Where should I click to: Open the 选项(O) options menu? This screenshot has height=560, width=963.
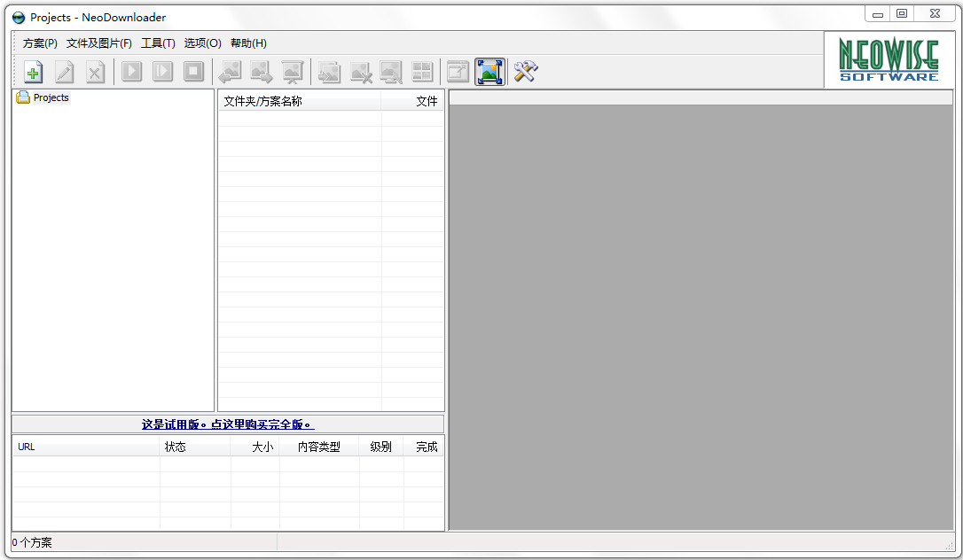[202, 43]
